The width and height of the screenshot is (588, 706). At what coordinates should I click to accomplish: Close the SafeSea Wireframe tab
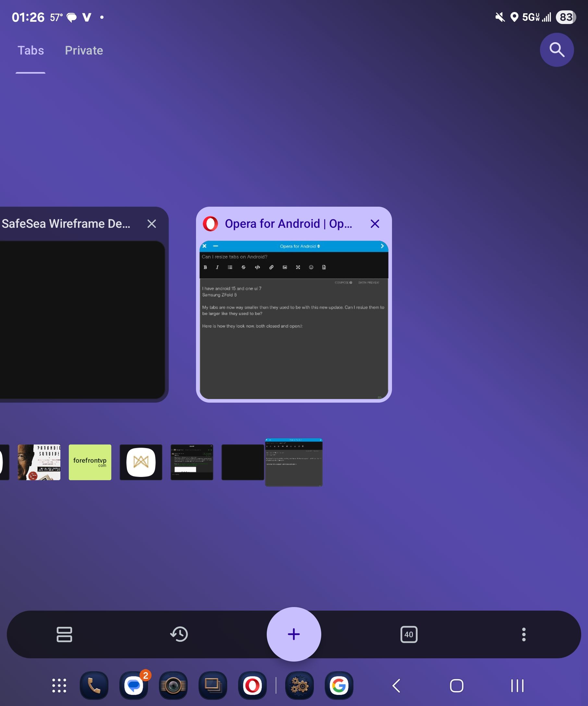[x=152, y=224]
